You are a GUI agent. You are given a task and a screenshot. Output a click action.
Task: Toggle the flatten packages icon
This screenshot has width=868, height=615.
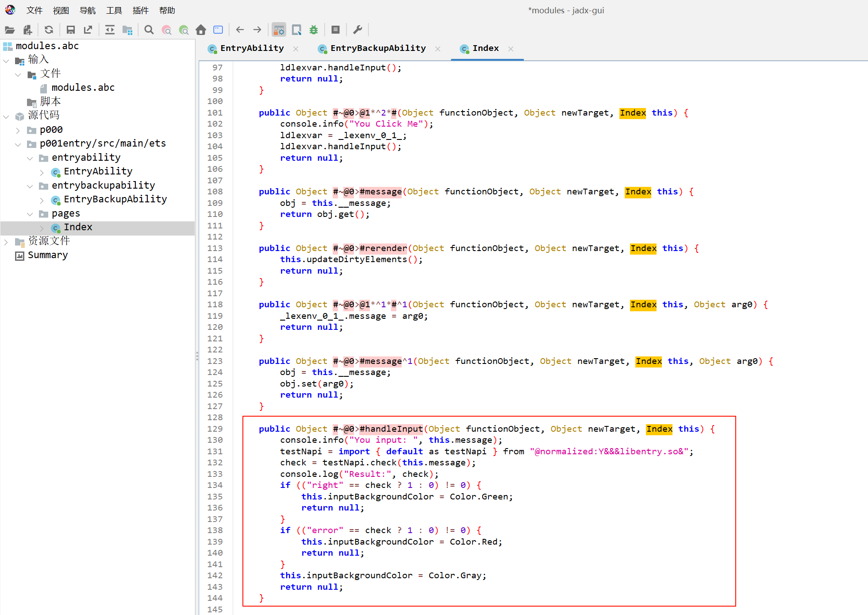tap(127, 30)
